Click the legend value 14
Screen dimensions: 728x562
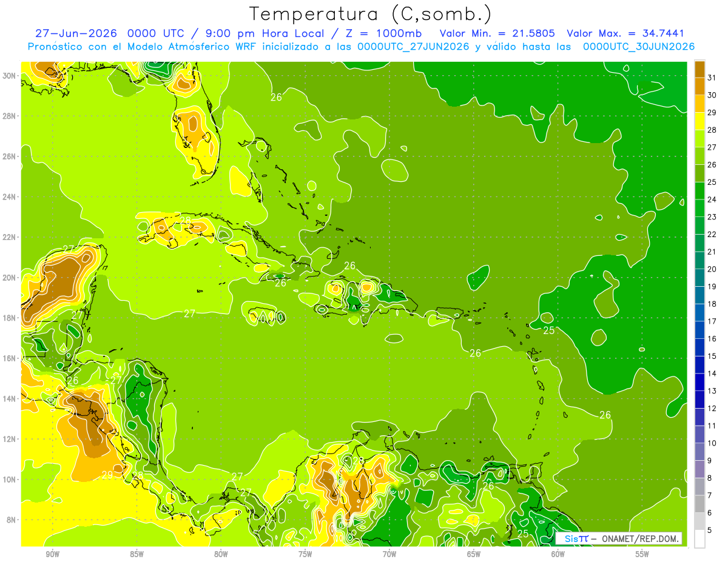coord(712,373)
